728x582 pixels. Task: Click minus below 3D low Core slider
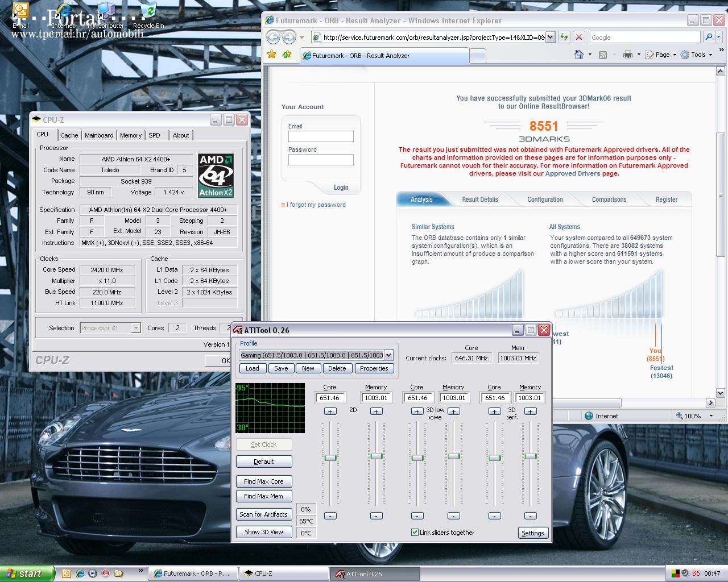pos(417,516)
